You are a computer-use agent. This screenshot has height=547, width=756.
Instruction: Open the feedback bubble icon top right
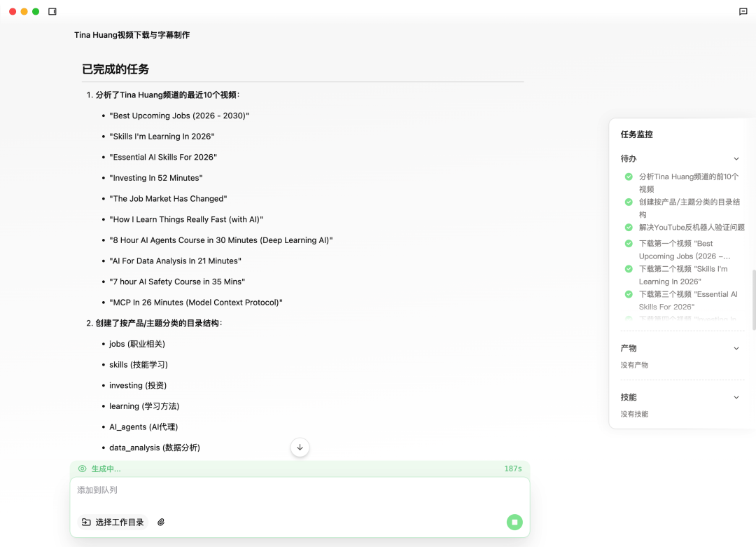[743, 11]
